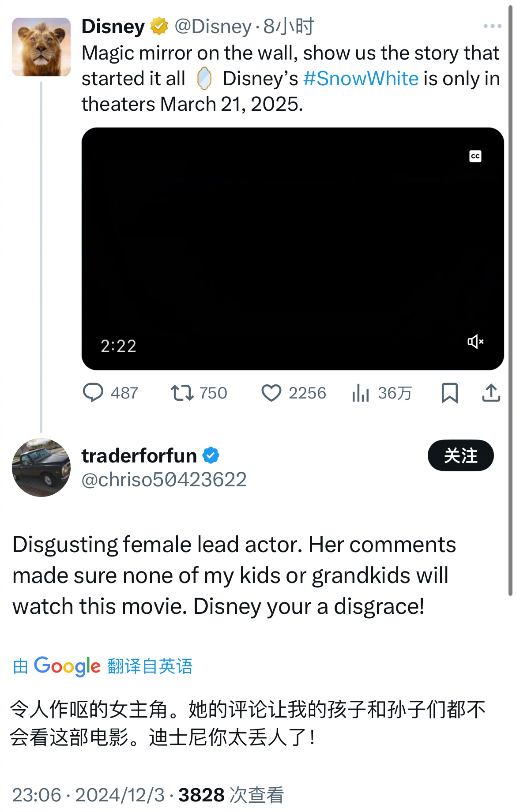Open the @chriso50423622 handle
Viewport: 516px width, 812px height.
[164, 480]
